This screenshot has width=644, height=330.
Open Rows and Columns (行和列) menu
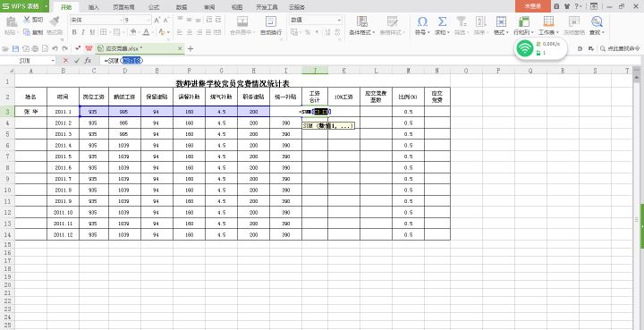coord(523,25)
